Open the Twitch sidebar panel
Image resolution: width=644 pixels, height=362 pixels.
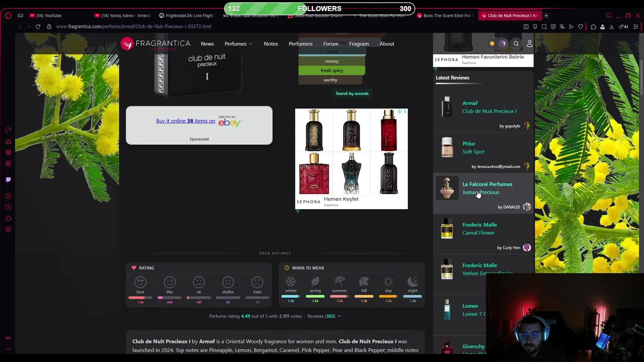(8, 179)
